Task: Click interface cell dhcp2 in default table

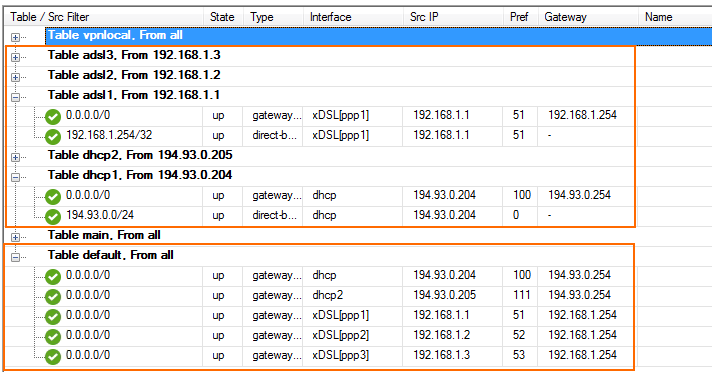Action: pos(328,295)
